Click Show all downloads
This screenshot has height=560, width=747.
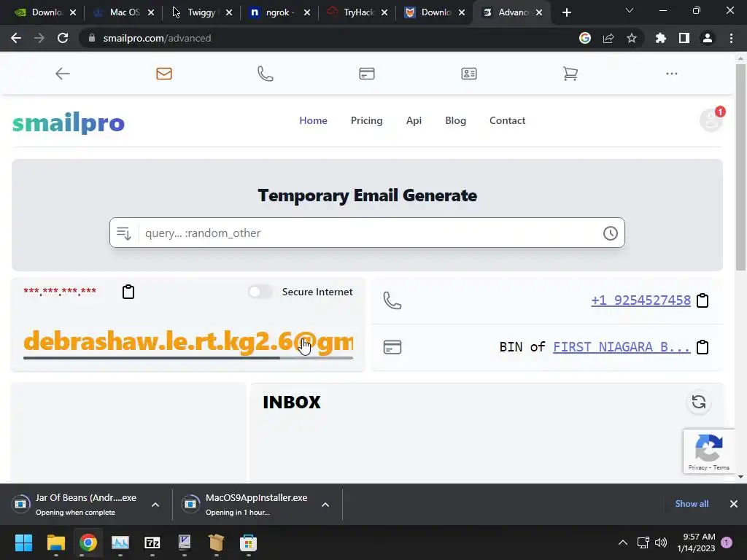pyautogui.click(x=692, y=504)
